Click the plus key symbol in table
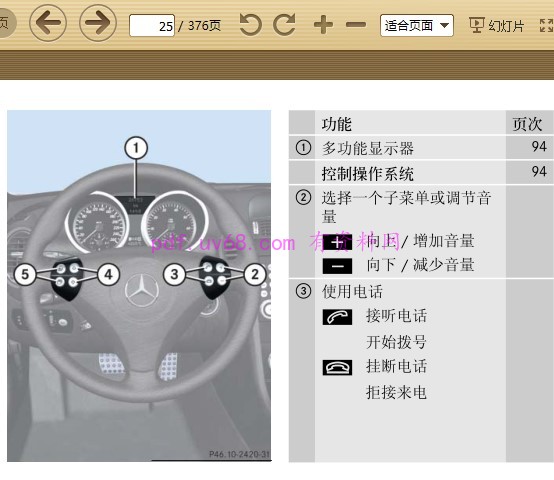The height and width of the screenshot is (480, 554). click(x=337, y=242)
